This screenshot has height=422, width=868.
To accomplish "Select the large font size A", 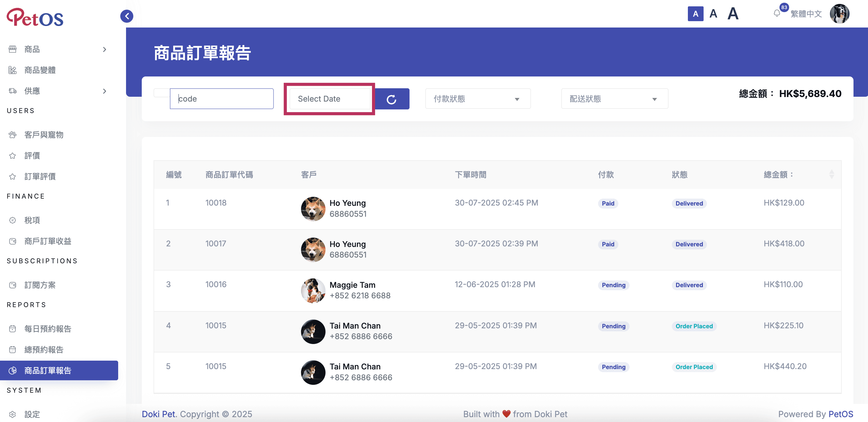I will click(733, 14).
